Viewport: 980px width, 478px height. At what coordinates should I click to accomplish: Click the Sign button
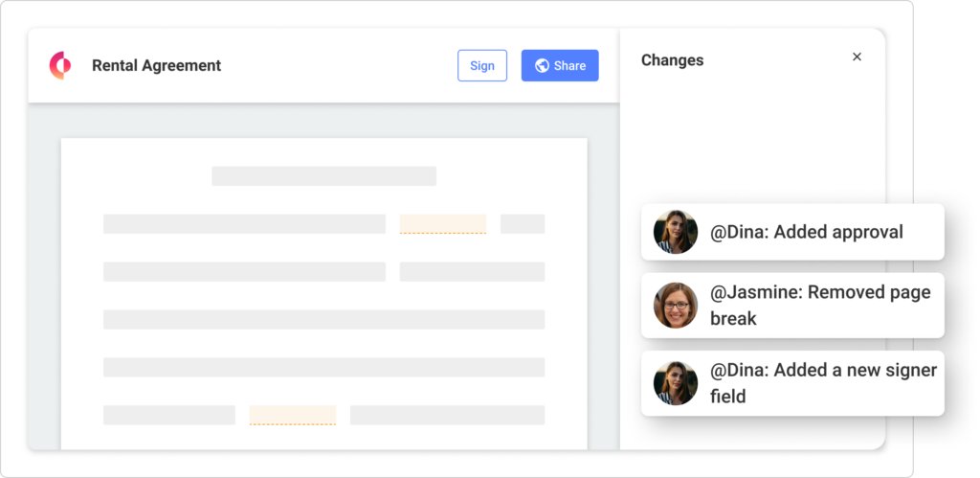point(482,66)
